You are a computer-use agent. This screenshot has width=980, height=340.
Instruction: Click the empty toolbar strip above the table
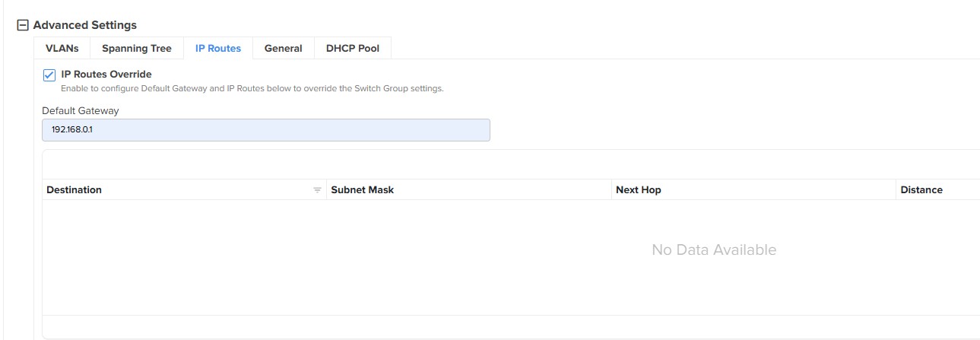point(509,164)
